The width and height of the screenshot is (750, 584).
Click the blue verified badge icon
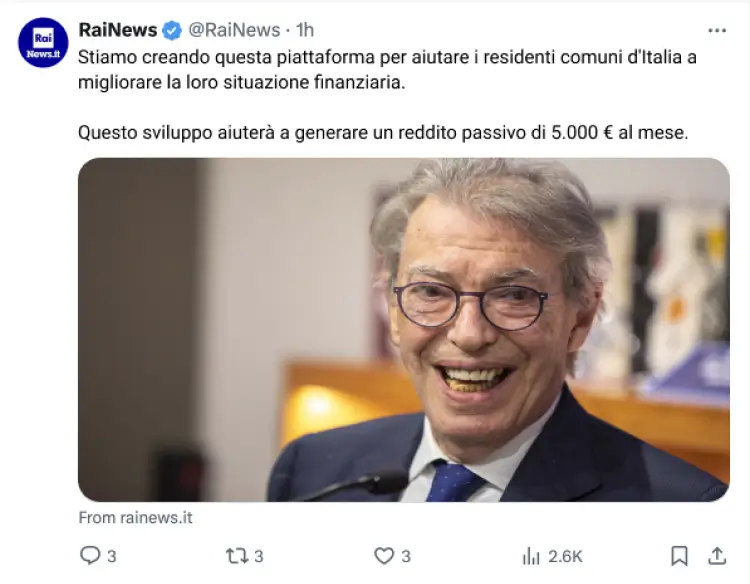click(x=172, y=31)
